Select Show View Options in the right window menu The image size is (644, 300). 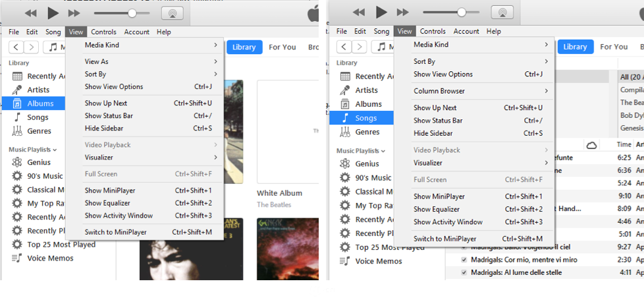474,74
